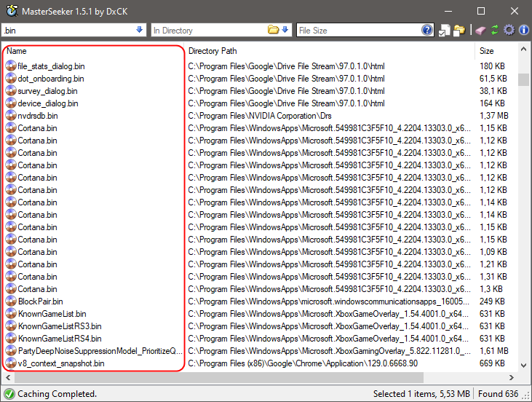Select the KnownGameListRS4.bin file name
Viewport: 532px width, 402px height.
(60, 339)
